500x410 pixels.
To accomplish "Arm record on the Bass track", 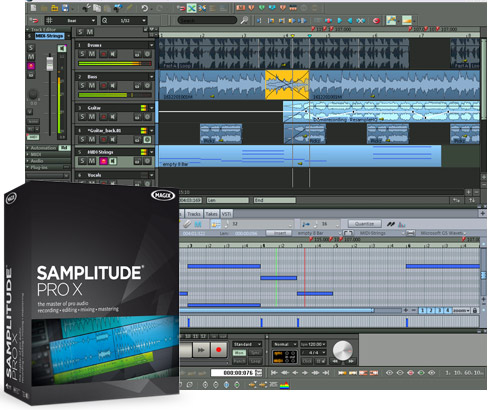I will (103, 86).
